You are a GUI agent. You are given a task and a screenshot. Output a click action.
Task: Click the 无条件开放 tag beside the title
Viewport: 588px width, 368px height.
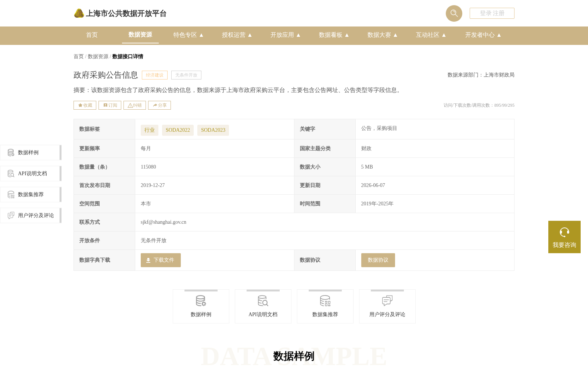click(x=186, y=75)
